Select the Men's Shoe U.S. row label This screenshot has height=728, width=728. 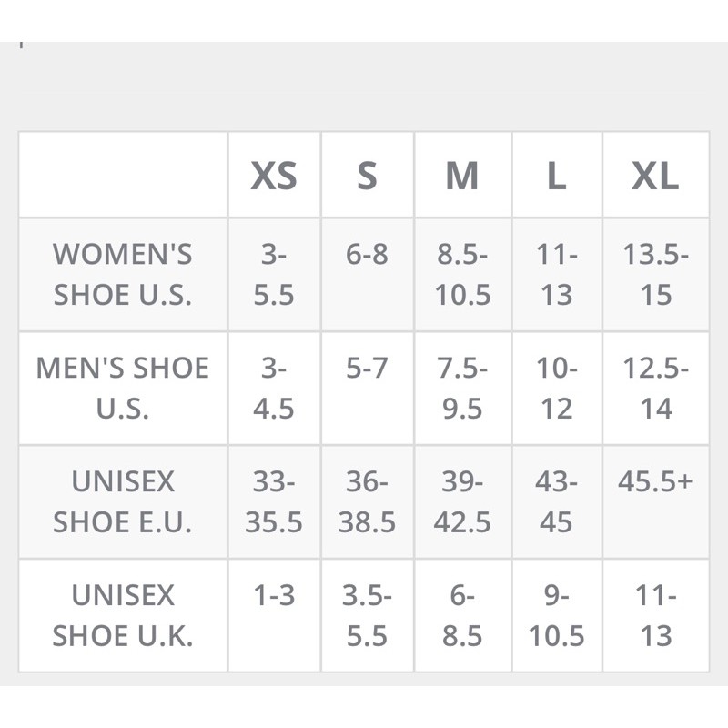click(123, 388)
